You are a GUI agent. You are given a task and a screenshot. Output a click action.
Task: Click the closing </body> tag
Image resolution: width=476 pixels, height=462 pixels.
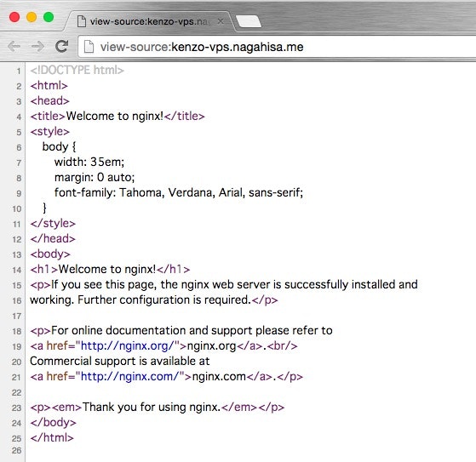pos(53,423)
